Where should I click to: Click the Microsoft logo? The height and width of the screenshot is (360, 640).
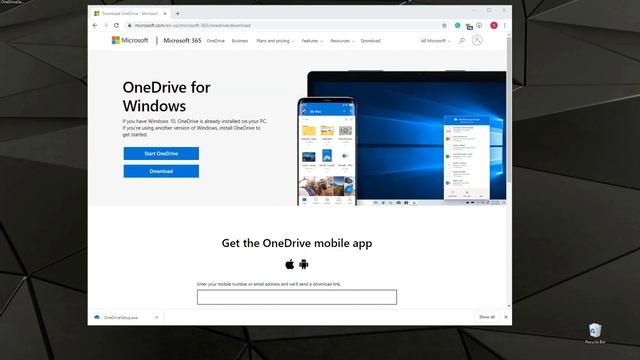[130, 40]
